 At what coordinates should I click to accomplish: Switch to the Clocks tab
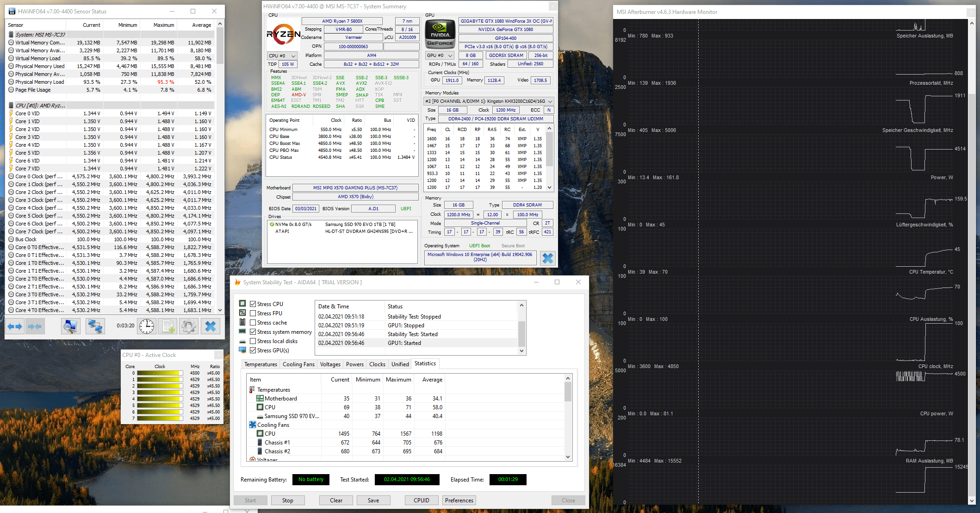(377, 364)
